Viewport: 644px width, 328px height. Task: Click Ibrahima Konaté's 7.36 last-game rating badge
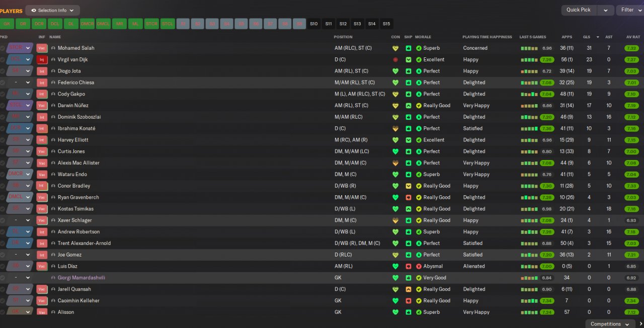point(547,129)
